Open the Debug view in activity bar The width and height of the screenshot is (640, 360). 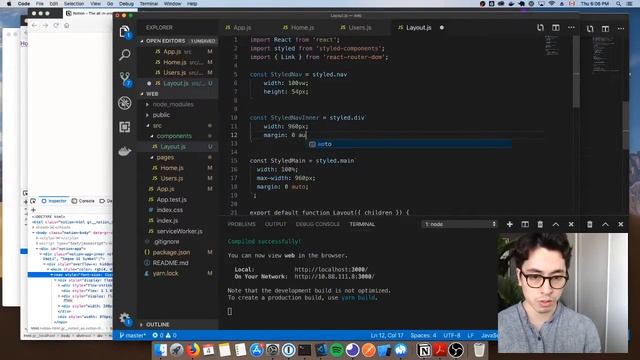pos(125,103)
